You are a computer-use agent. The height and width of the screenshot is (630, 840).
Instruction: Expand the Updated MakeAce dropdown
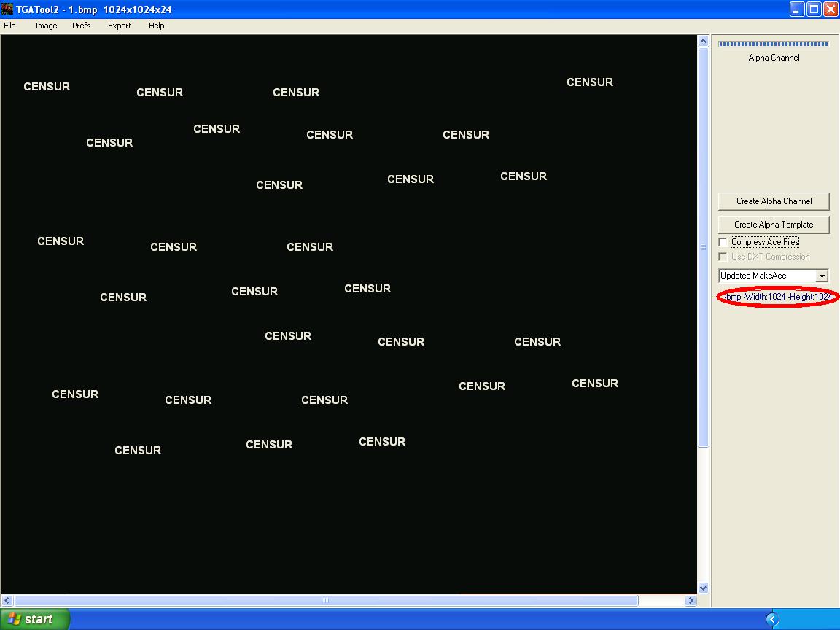click(x=822, y=276)
